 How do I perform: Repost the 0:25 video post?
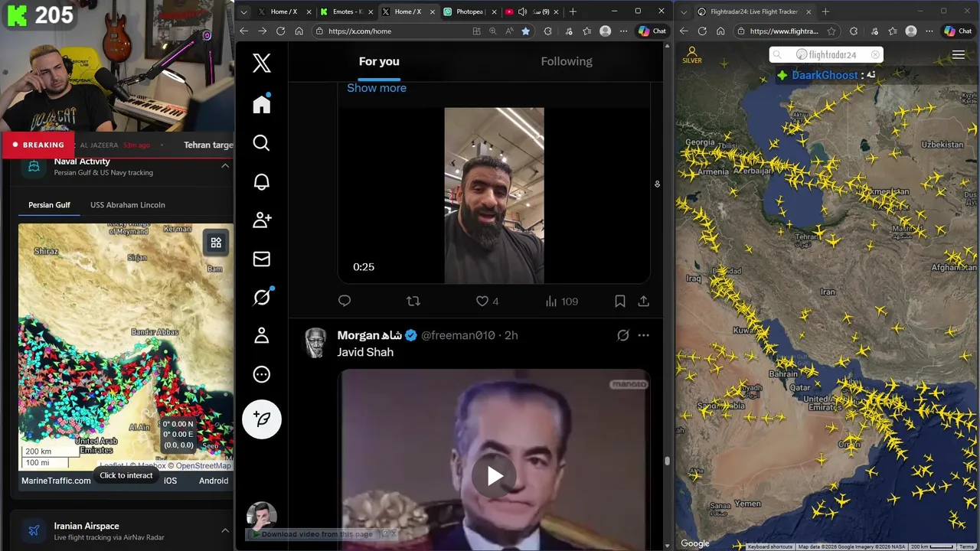[413, 301]
